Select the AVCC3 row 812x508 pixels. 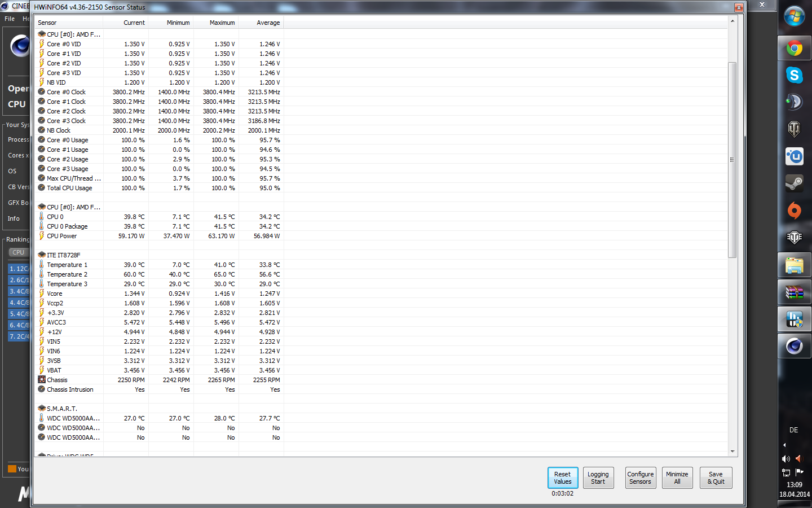coord(159,322)
